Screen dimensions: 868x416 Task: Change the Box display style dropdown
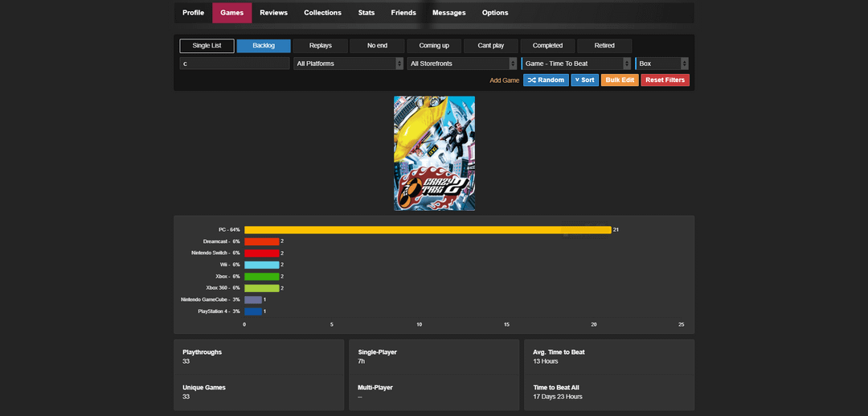click(661, 64)
